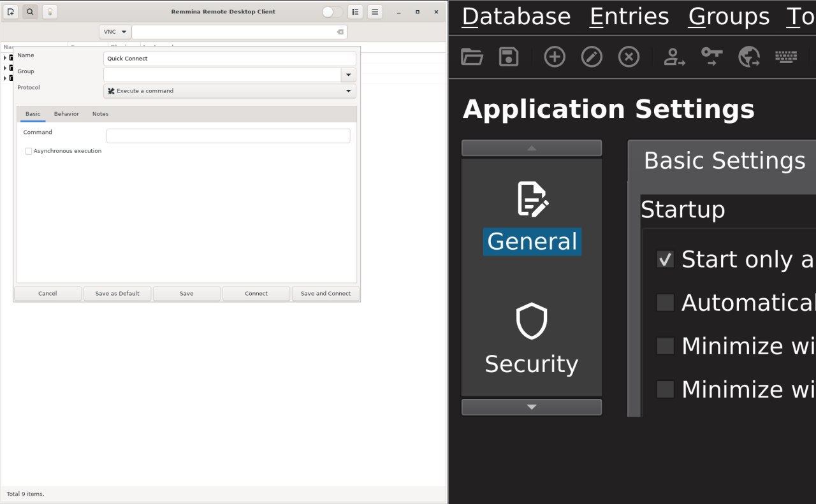Open the Groups menu in KeePassXC
816x504 pixels.
[729, 17]
